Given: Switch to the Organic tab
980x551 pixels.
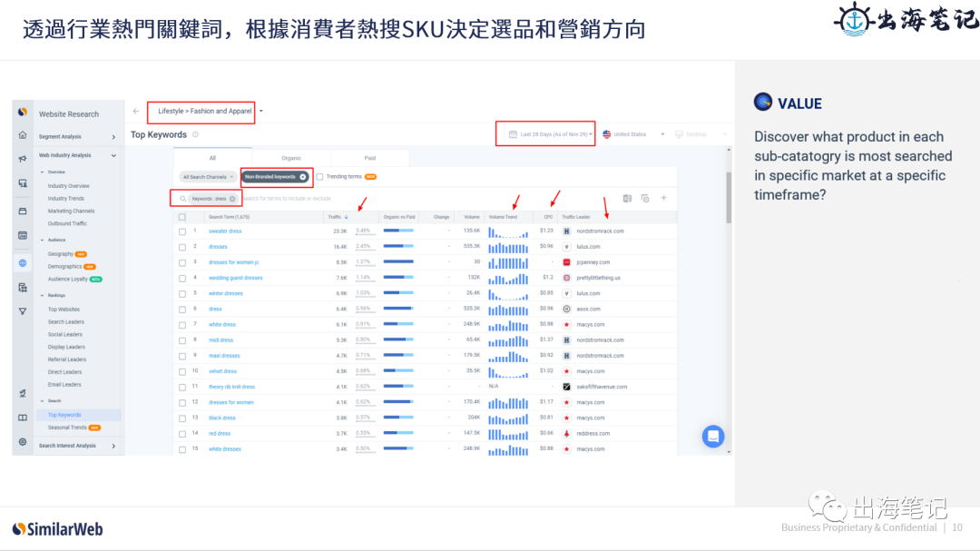Looking at the screenshot, I should click(x=290, y=158).
